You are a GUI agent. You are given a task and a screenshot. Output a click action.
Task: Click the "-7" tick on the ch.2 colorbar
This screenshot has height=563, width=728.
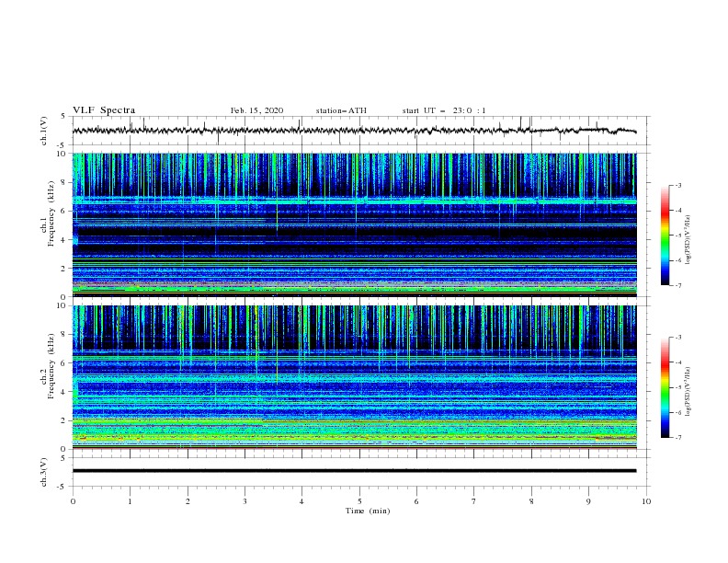[x=677, y=438]
